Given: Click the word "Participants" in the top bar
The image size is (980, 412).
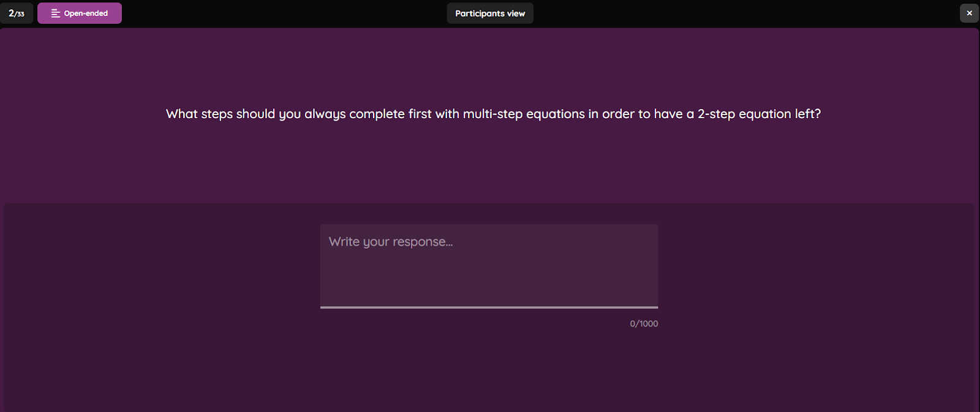Looking at the screenshot, I should coord(480,13).
